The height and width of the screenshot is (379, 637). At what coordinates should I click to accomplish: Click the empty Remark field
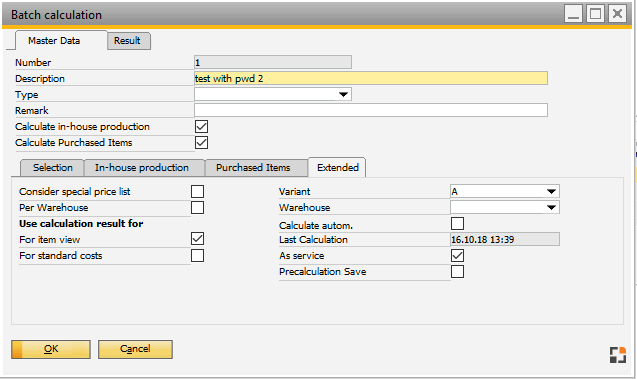[x=371, y=110]
